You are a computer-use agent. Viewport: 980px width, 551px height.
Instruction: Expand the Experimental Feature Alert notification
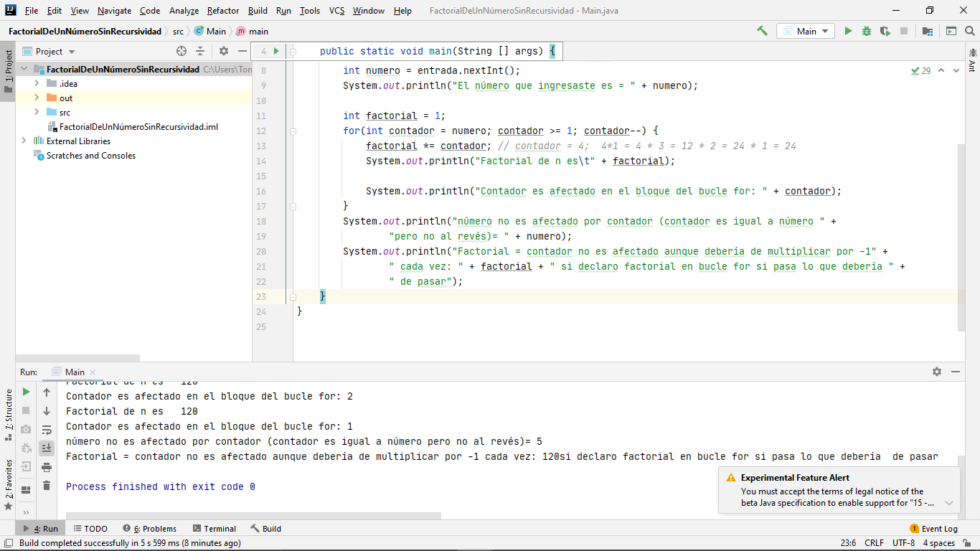[949, 503]
